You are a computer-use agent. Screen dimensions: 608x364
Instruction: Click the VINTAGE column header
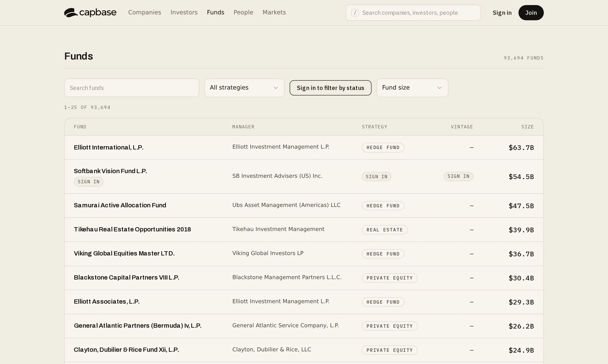(462, 127)
